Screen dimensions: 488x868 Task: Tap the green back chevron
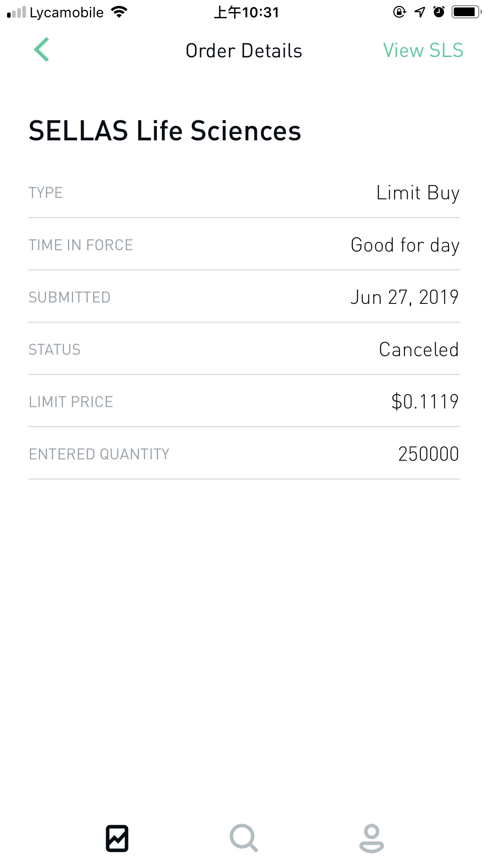coord(42,50)
